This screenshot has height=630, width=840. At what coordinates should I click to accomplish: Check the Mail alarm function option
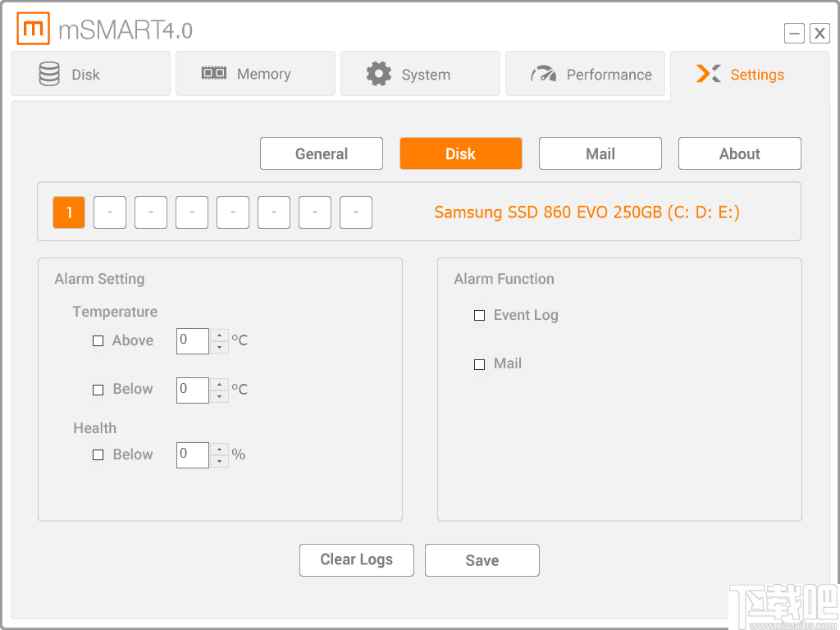coord(480,364)
